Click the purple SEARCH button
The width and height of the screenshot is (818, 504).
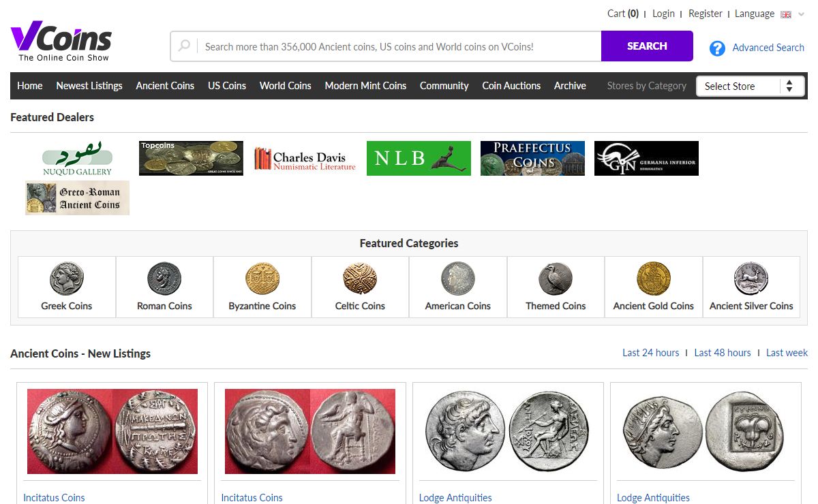tap(647, 46)
